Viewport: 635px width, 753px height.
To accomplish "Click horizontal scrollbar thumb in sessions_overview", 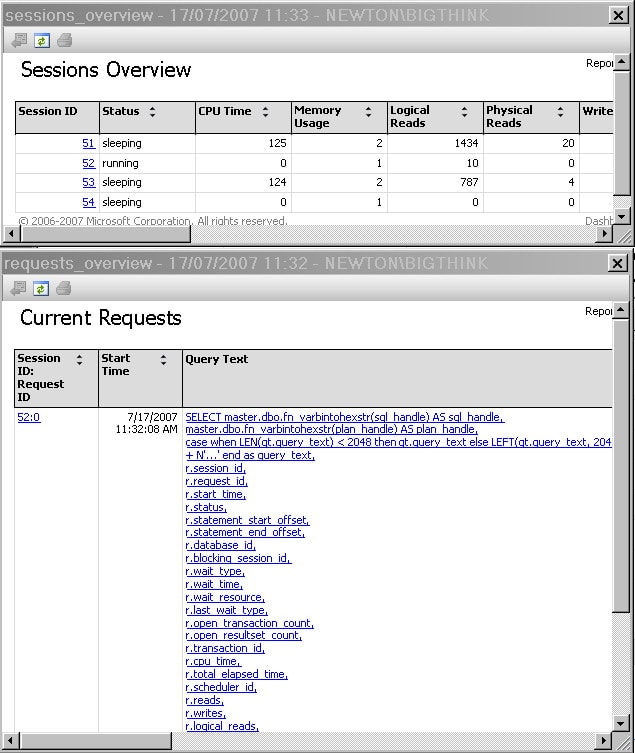I will click(x=106, y=234).
